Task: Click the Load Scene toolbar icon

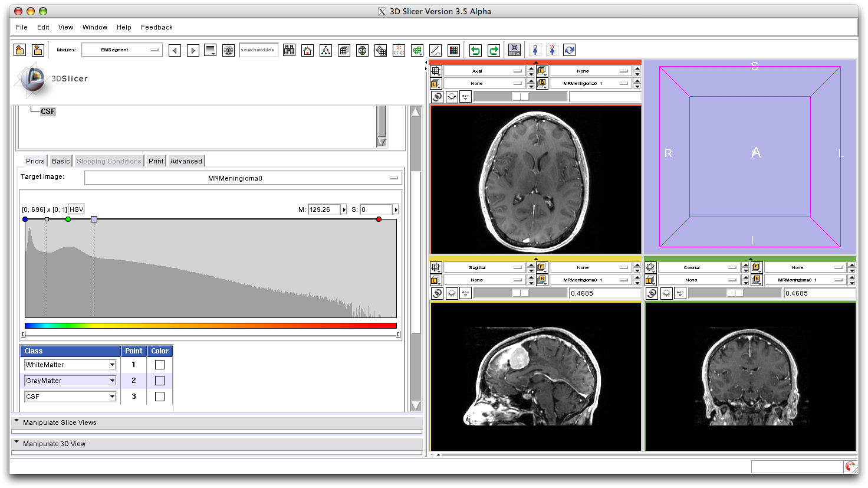Action: coord(19,50)
